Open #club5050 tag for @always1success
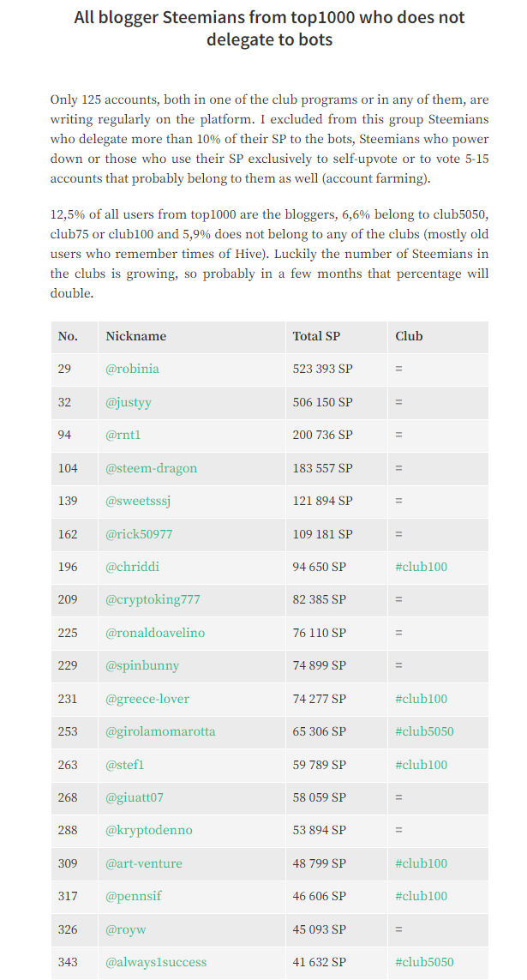The height and width of the screenshot is (980, 527). (424, 962)
